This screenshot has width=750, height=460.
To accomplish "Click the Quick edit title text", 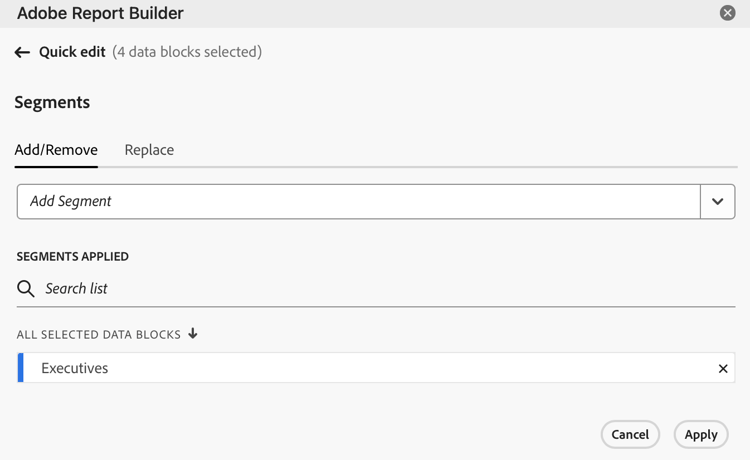I will tap(72, 52).
